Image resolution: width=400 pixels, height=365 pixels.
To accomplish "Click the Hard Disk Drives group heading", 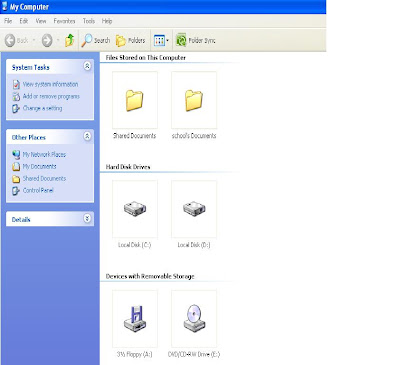I will (x=128, y=167).
